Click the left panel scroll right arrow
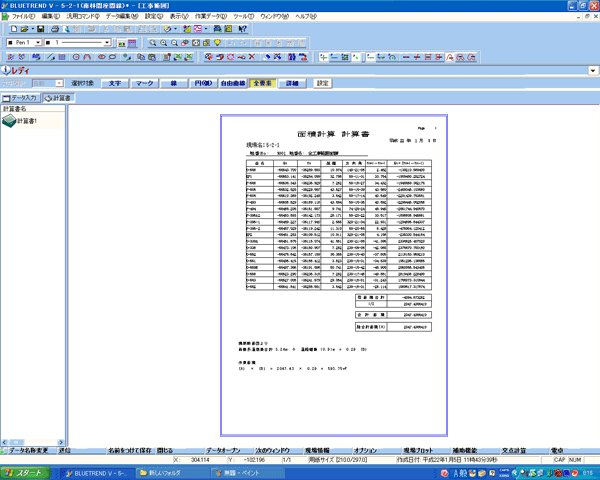The width and height of the screenshot is (600, 480). pyautogui.click(x=61, y=442)
